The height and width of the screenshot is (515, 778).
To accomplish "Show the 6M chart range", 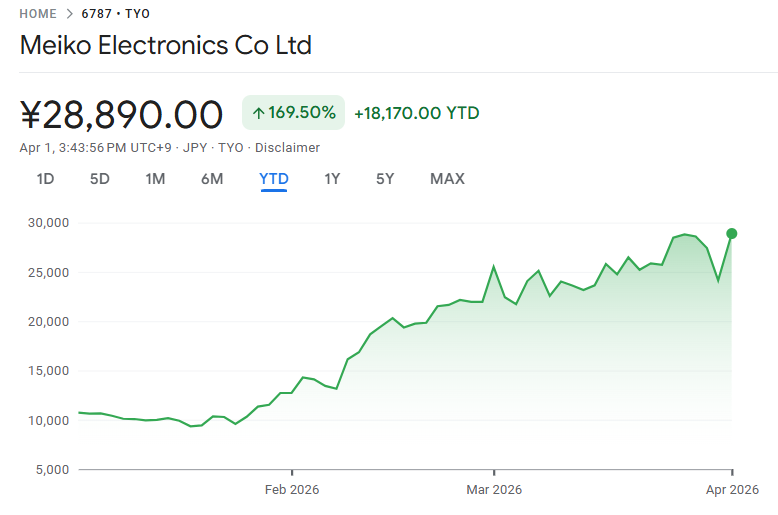I will pos(212,179).
